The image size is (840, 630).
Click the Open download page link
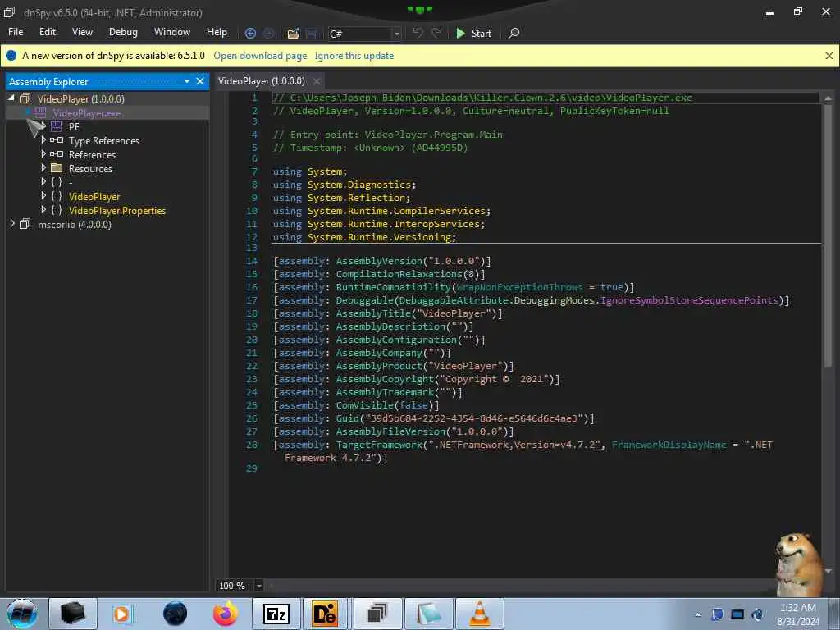click(260, 56)
